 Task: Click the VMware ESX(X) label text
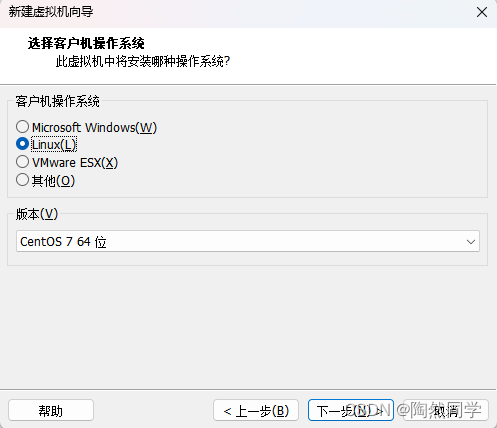75,163
